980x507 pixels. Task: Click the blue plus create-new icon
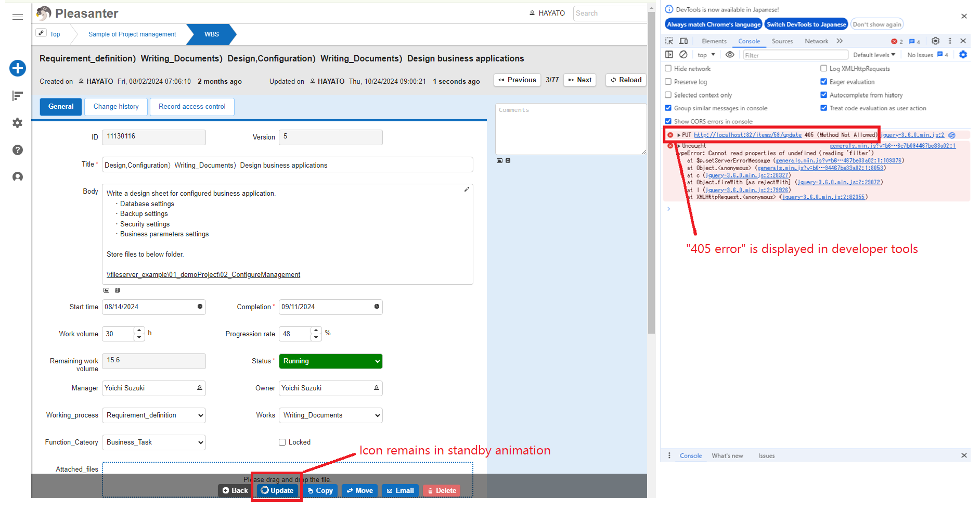[18, 68]
